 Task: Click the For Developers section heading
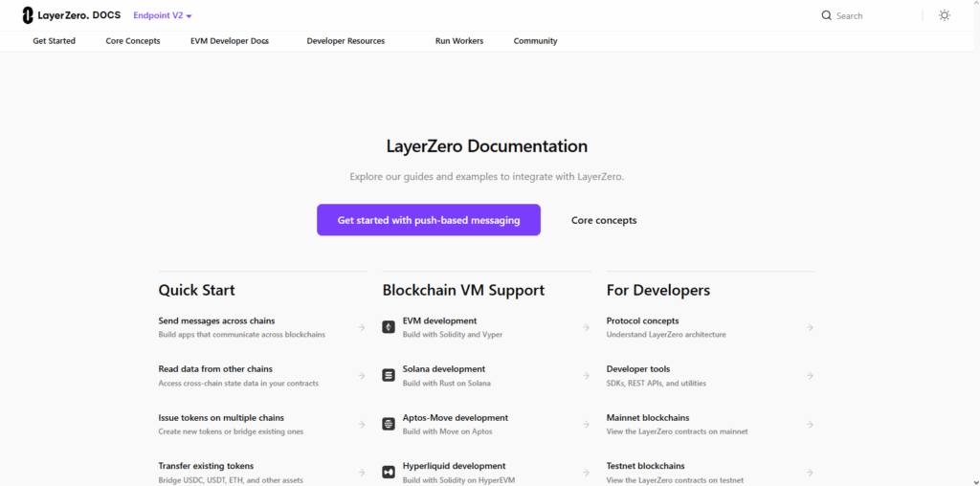coord(658,291)
